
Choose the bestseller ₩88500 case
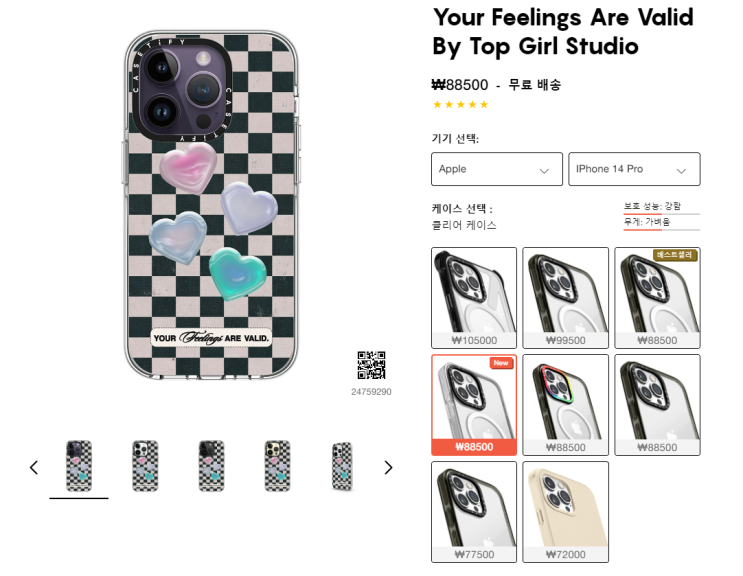click(x=657, y=297)
